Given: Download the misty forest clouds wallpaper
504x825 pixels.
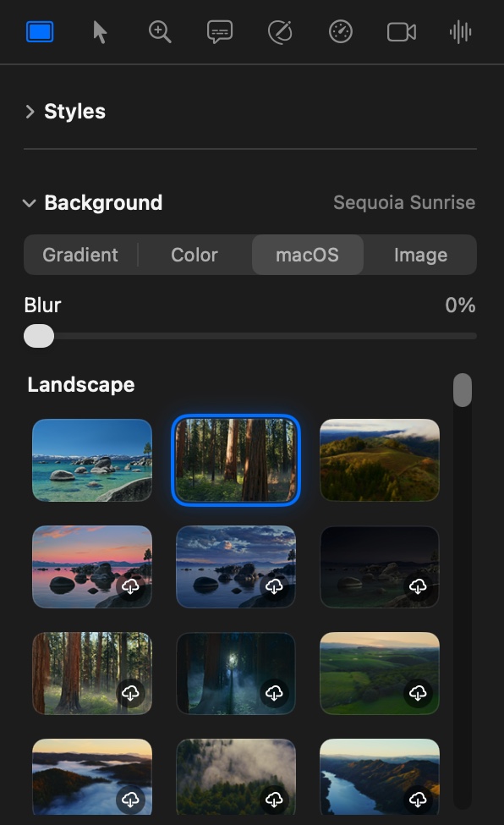Looking at the screenshot, I should [274, 800].
